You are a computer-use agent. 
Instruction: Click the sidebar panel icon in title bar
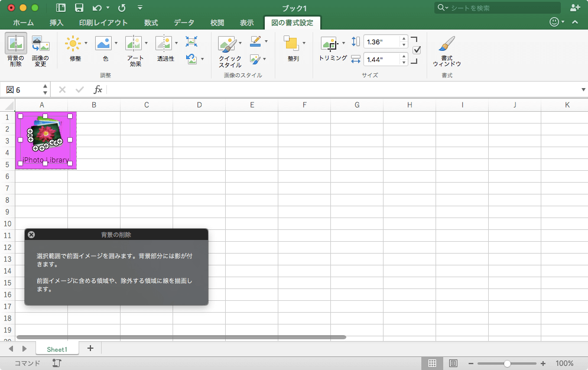pyautogui.click(x=61, y=8)
